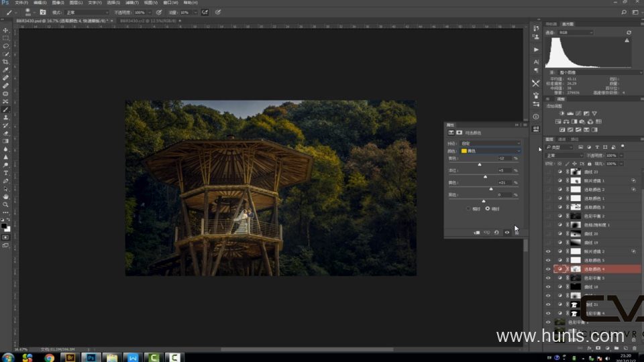Switch to the second BBR3430 document tab
This screenshot has width=644, height=362.
tap(143, 21)
